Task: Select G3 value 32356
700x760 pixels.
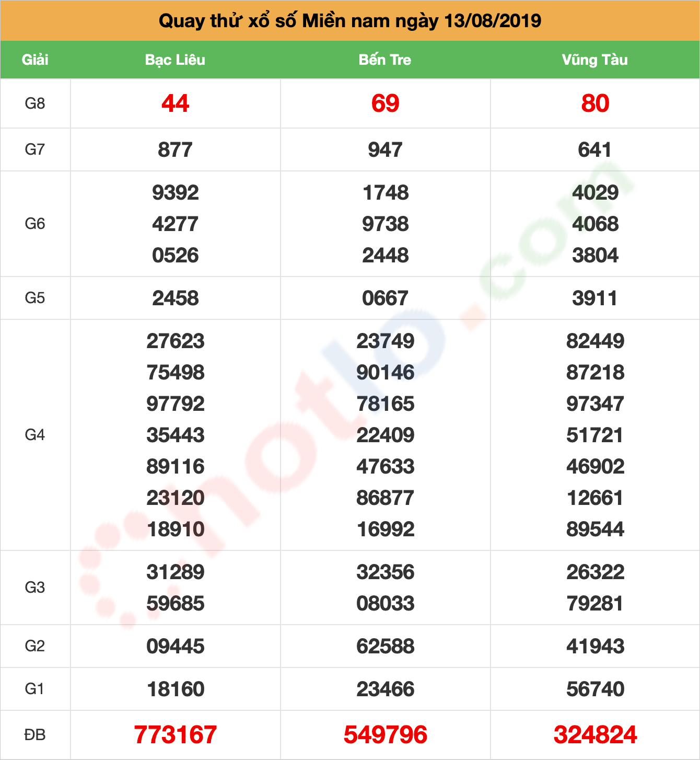Action: (385, 572)
